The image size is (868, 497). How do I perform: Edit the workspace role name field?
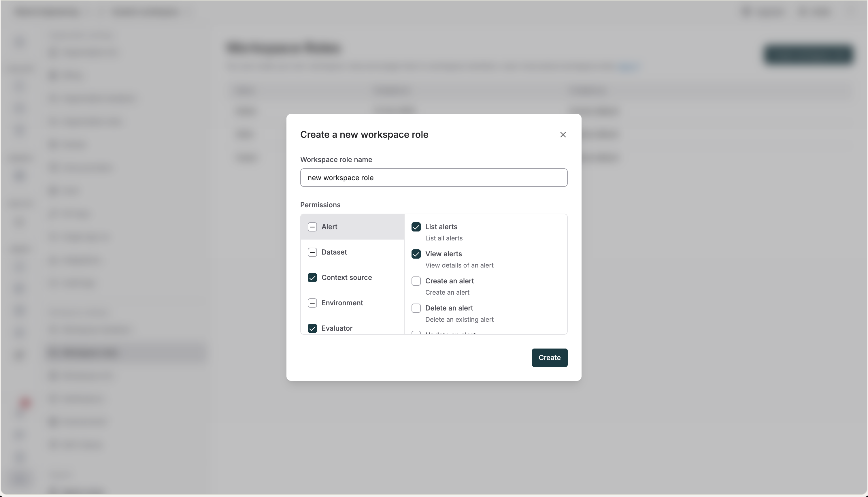point(434,178)
